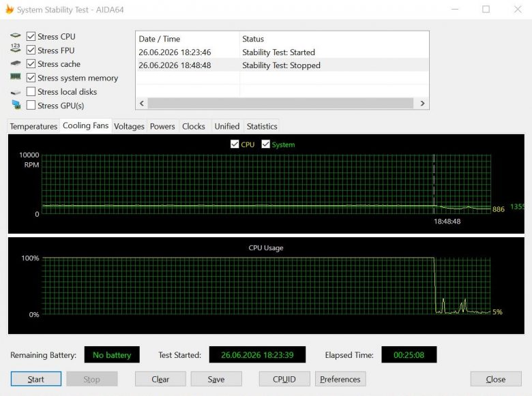Hide the System fan graph line checkbox
The image size is (532, 396).
tap(266, 144)
